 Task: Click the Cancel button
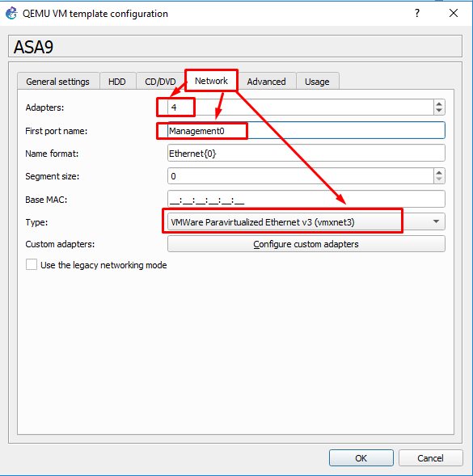(430, 458)
